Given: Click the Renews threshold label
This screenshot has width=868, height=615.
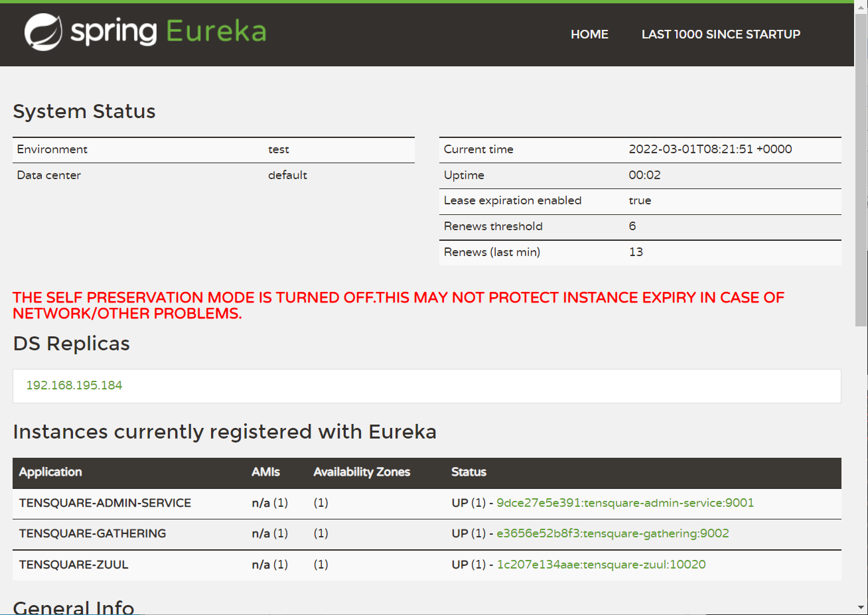Looking at the screenshot, I should coord(493,226).
